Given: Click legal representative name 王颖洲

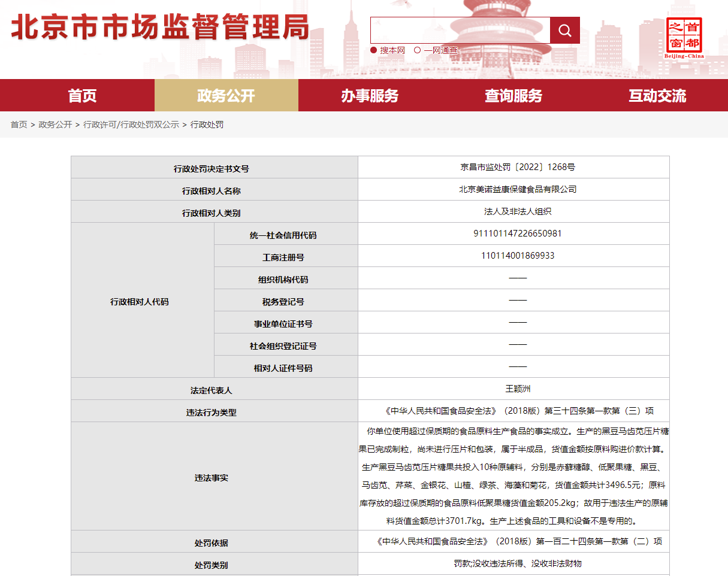Looking at the screenshot, I should tap(517, 389).
